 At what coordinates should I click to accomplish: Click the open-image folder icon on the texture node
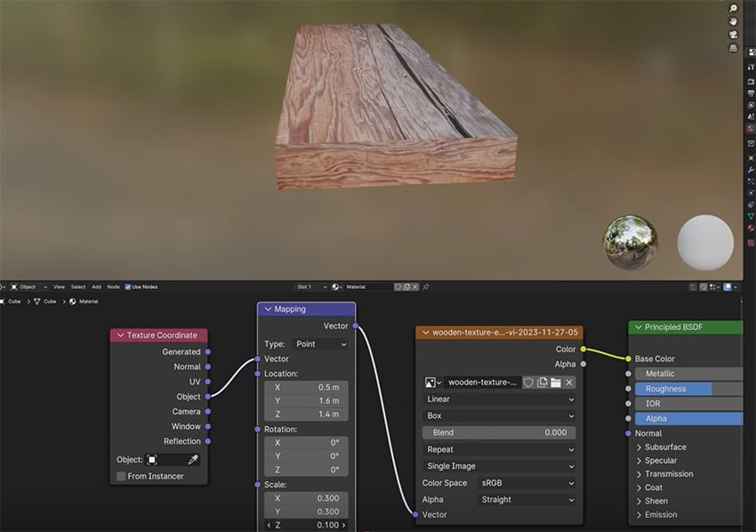click(555, 383)
